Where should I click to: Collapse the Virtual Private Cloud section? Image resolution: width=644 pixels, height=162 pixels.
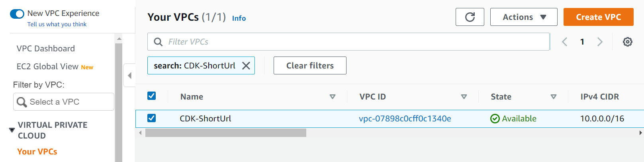12,130
